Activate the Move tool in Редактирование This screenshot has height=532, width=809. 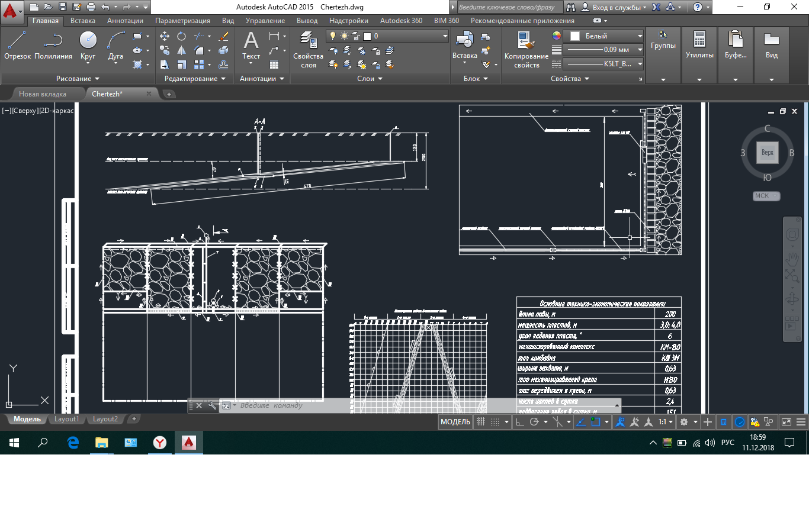pyautogui.click(x=165, y=36)
